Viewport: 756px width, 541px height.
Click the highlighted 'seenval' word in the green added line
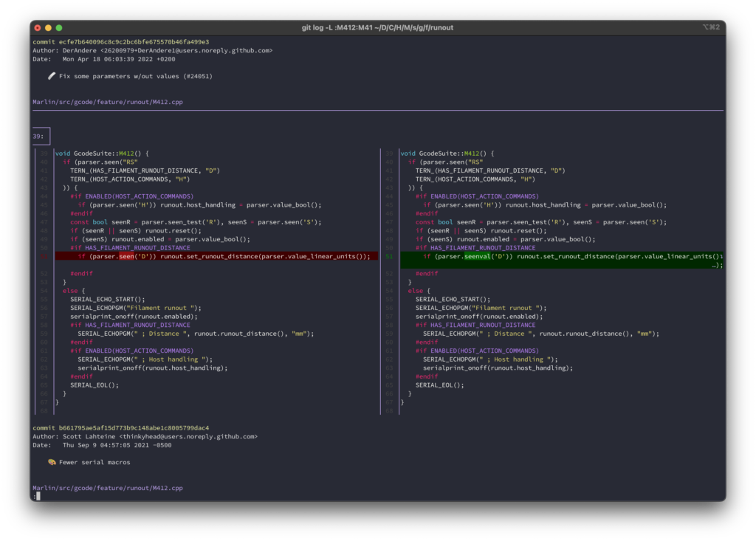pyautogui.click(x=477, y=256)
